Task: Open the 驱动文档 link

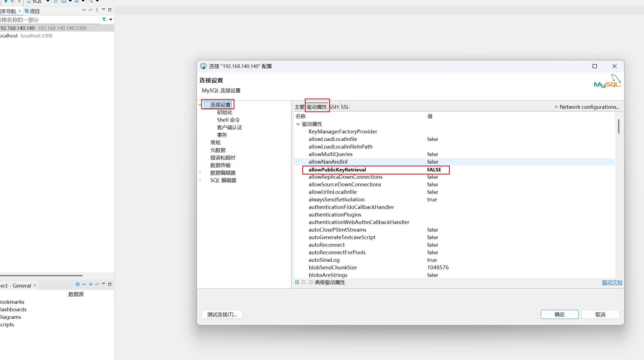Action: [x=612, y=282]
